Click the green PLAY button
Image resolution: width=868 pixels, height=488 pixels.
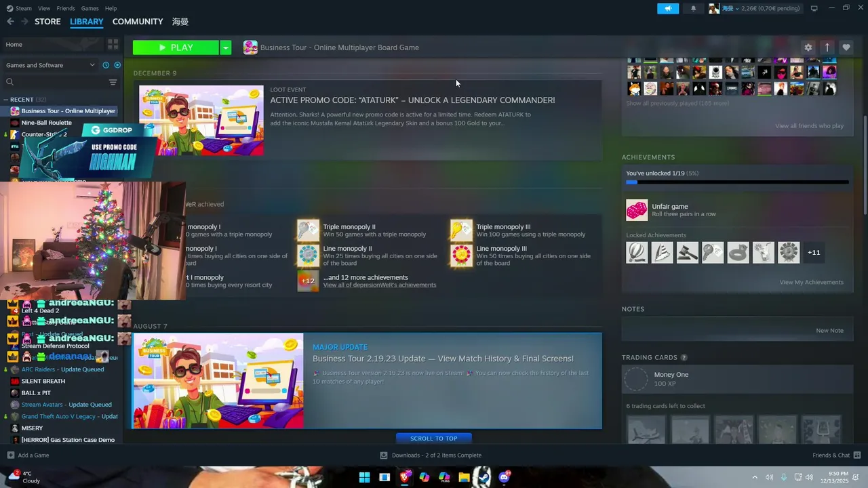pyautogui.click(x=176, y=47)
